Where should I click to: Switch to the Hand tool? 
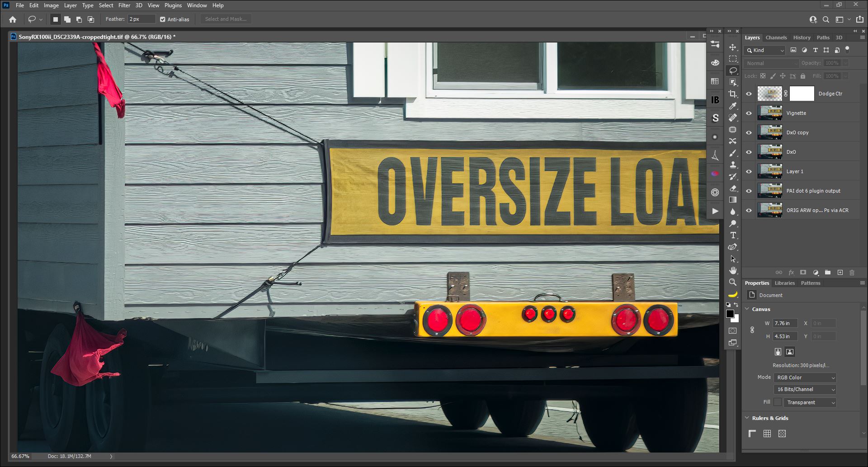coord(733,270)
